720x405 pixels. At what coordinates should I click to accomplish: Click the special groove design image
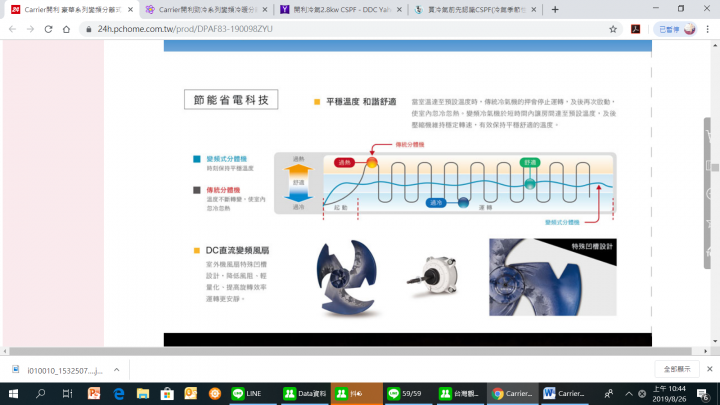pos(552,277)
